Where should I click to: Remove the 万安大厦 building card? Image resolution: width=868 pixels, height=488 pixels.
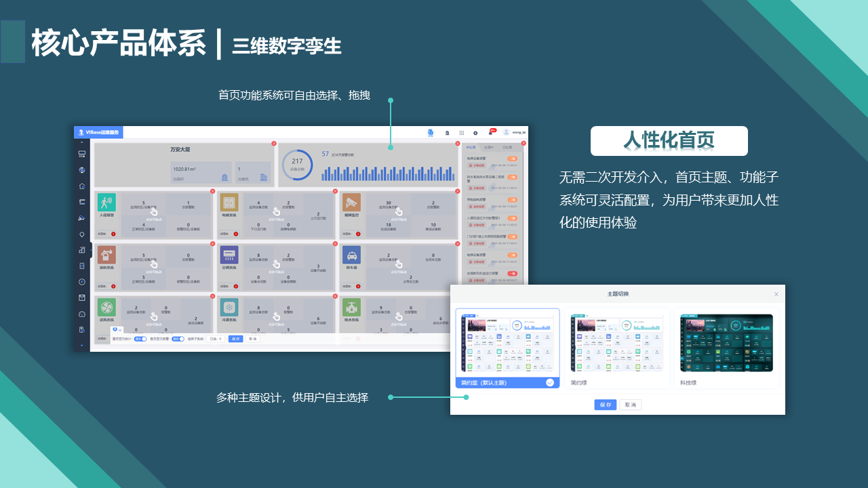pos(274,143)
